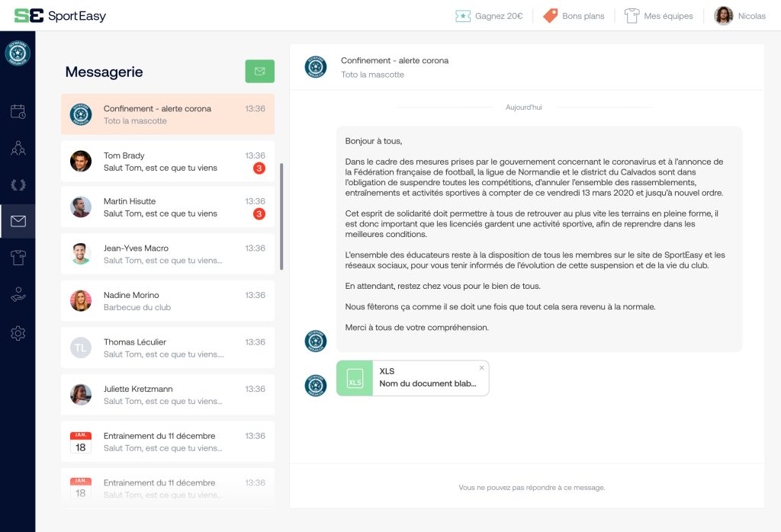Open the jersey shirt sidebar icon
This screenshot has height=532, width=781.
(x=18, y=258)
